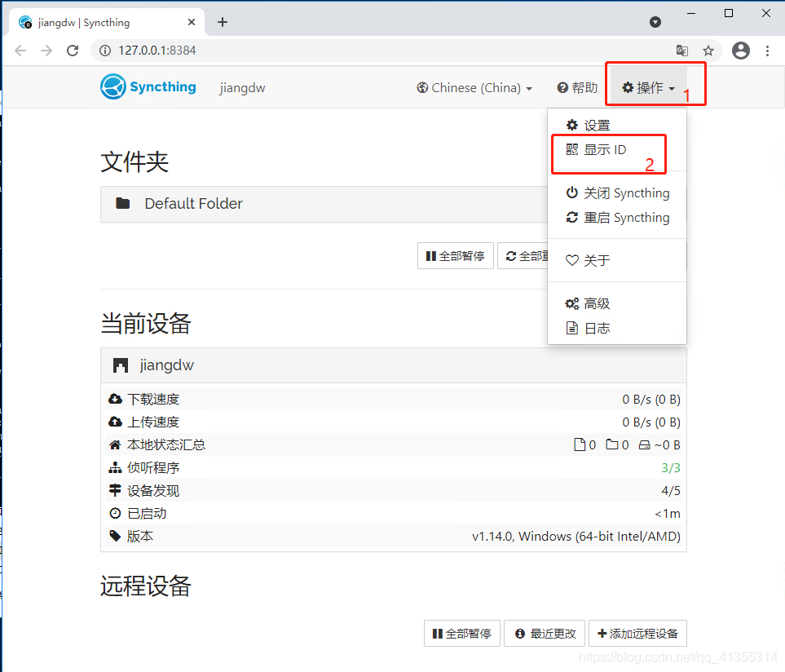Select 显示 ID menu entry
785x672 pixels.
(617, 150)
